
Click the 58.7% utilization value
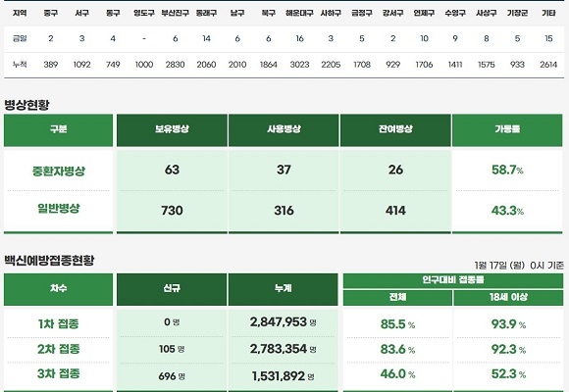pyautogui.click(x=507, y=170)
